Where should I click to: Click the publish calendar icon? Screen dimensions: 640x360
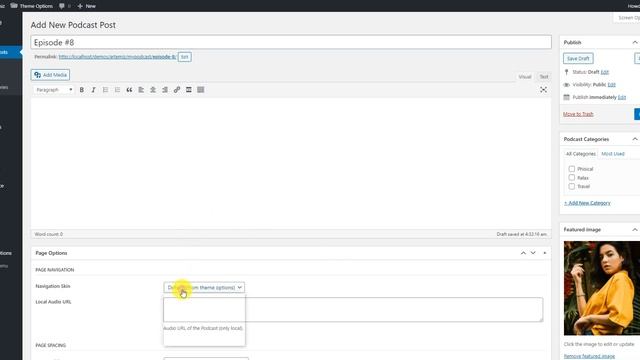pyautogui.click(x=566, y=97)
